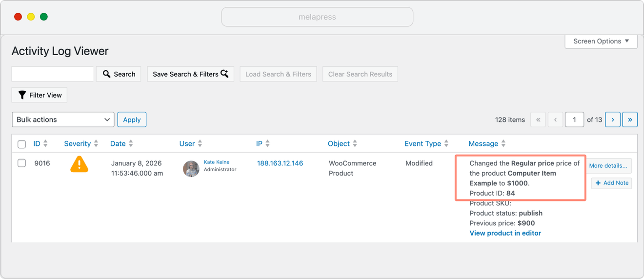Screen dimensions: 644x279
Task: Sort table by ID column header
Action: (x=37, y=143)
